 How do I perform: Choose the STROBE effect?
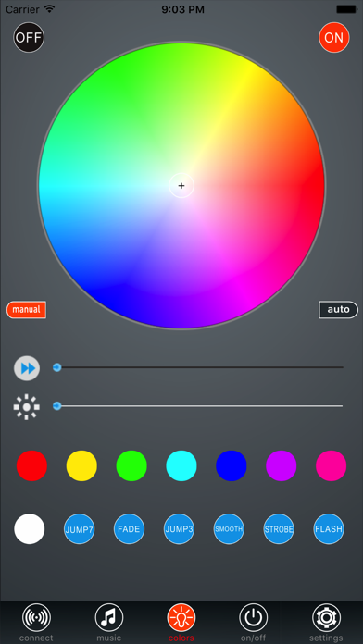coord(279,529)
